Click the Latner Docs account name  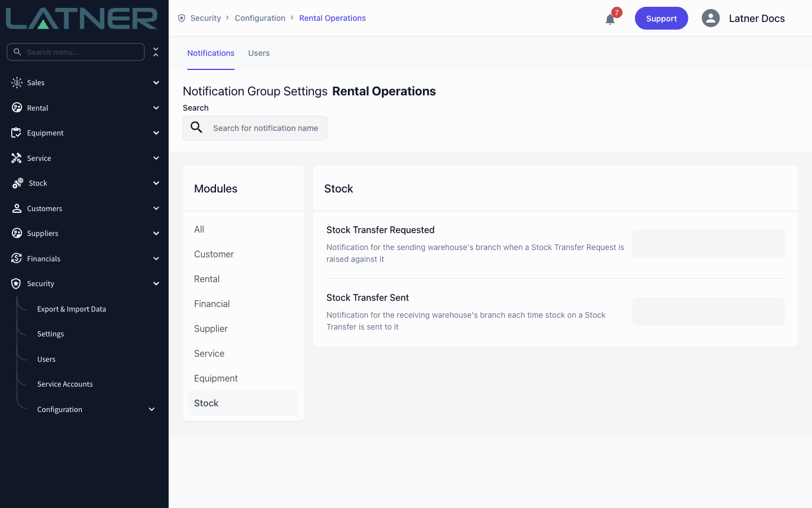click(757, 18)
